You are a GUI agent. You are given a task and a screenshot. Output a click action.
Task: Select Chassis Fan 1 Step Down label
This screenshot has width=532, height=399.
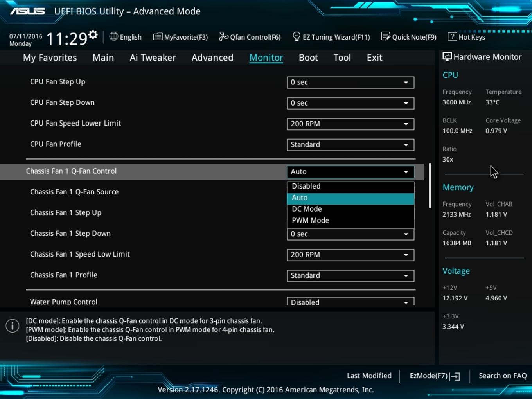pyautogui.click(x=70, y=234)
